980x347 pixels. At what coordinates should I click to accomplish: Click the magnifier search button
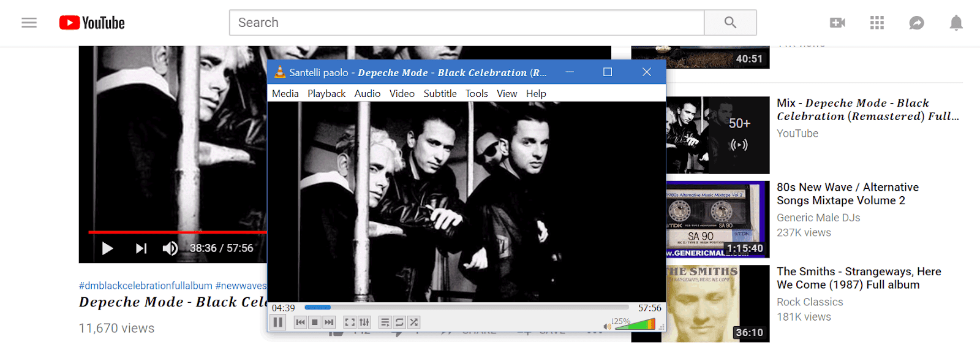(x=730, y=23)
